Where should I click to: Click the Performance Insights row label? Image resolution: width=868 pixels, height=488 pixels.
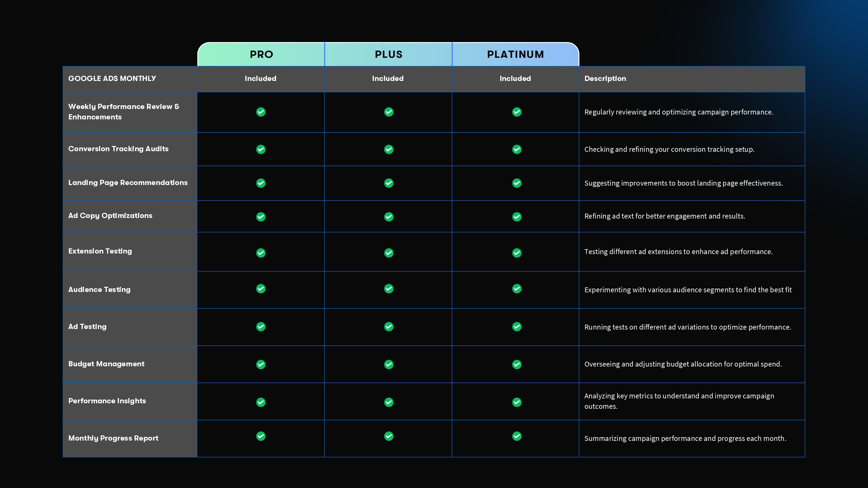tap(107, 401)
